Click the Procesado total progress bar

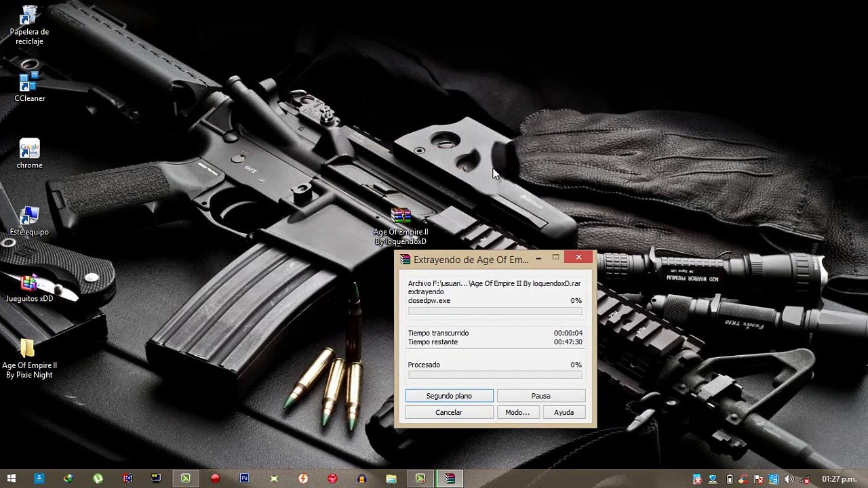pyautogui.click(x=495, y=375)
